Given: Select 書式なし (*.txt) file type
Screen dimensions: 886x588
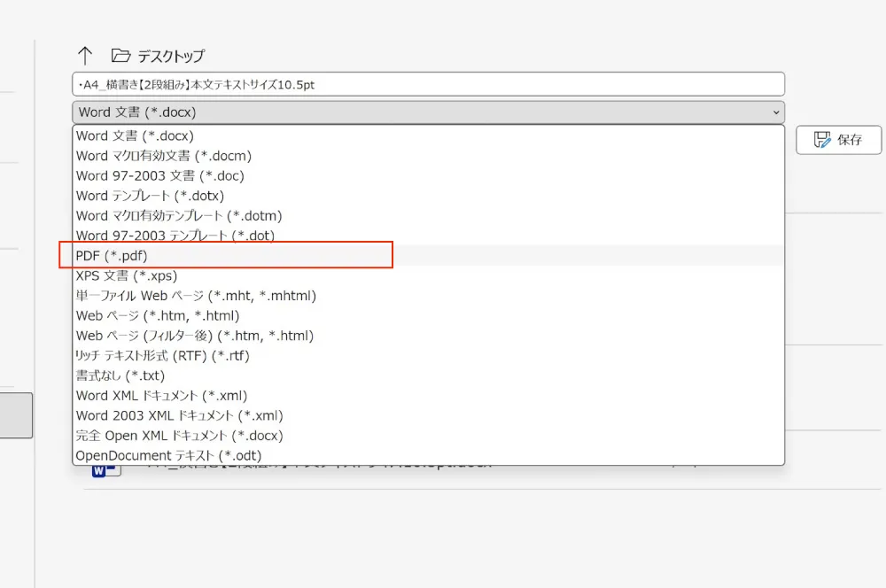Looking at the screenshot, I should 120,375.
